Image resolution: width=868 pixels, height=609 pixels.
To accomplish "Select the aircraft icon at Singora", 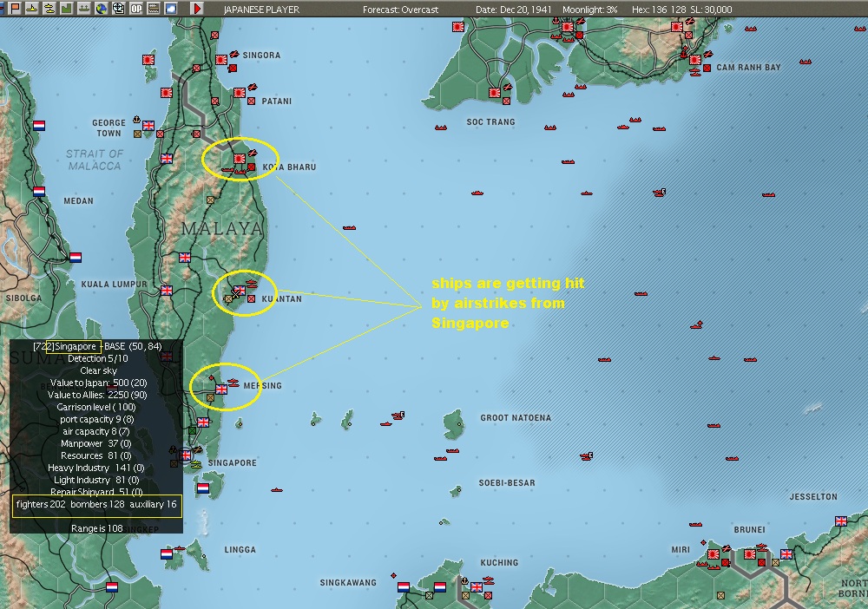I will coord(233,54).
